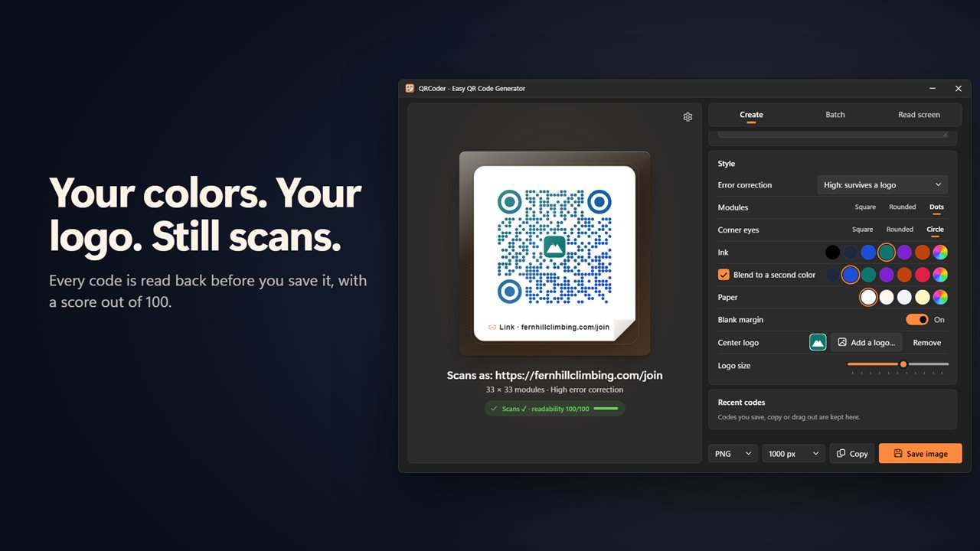Image resolution: width=980 pixels, height=551 pixels.
Task: Choose pale gray-blue Paper color
Action: click(904, 297)
